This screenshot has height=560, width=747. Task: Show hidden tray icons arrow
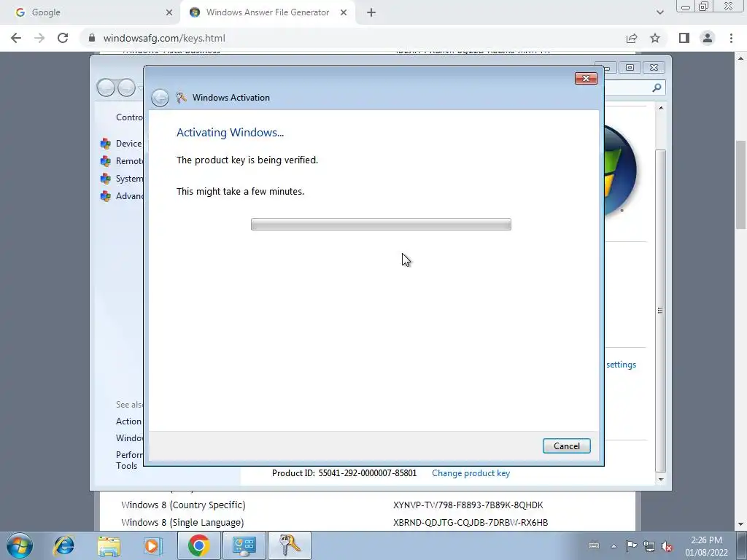[614, 546]
